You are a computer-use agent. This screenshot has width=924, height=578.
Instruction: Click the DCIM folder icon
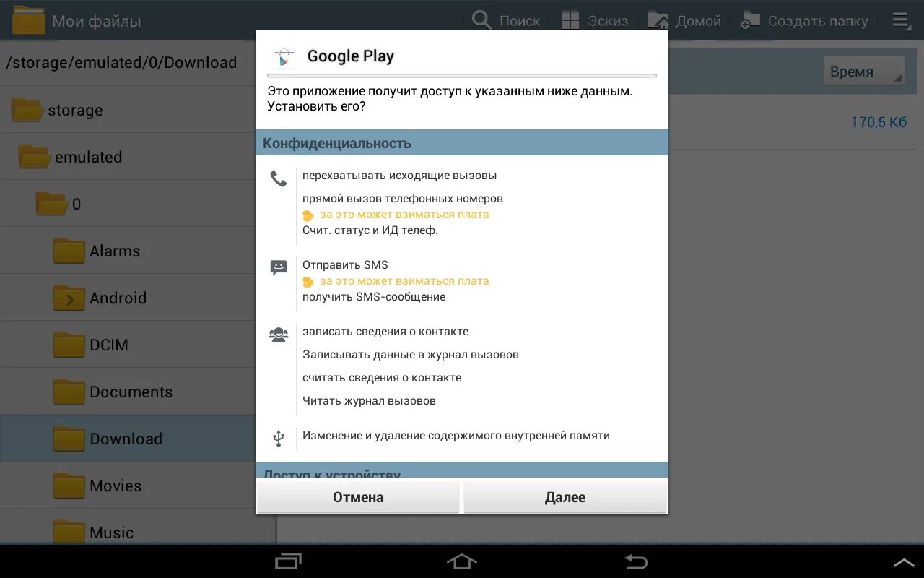point(69,345)
